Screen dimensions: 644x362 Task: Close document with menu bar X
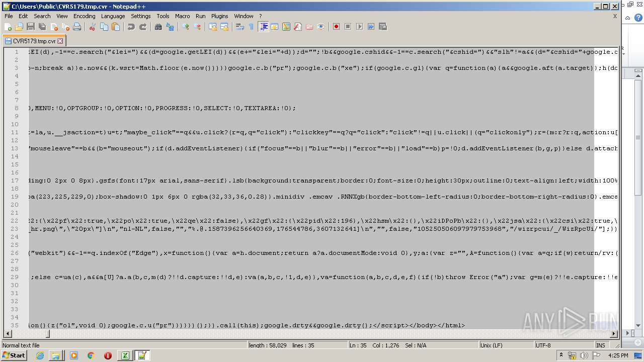[615, 16]
